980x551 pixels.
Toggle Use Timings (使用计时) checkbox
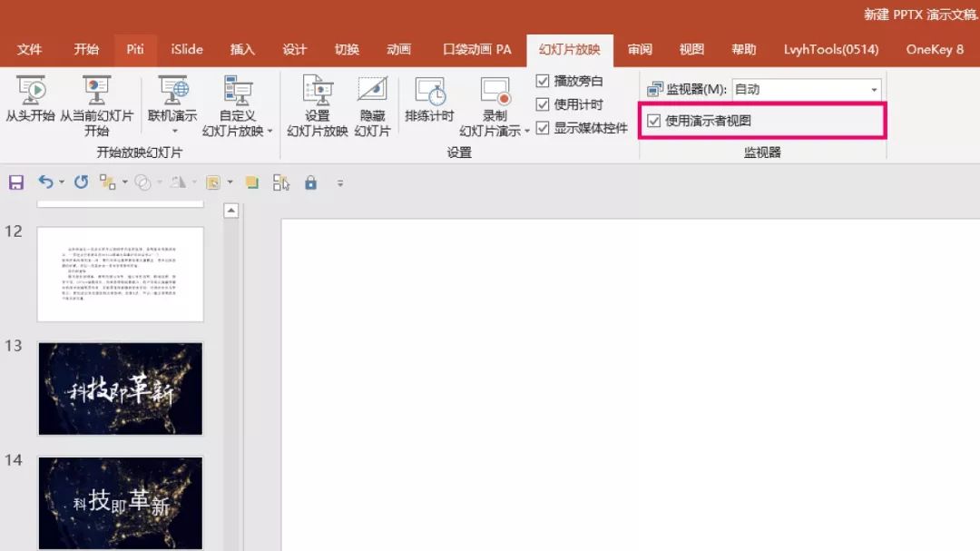(x=543, y=104)
